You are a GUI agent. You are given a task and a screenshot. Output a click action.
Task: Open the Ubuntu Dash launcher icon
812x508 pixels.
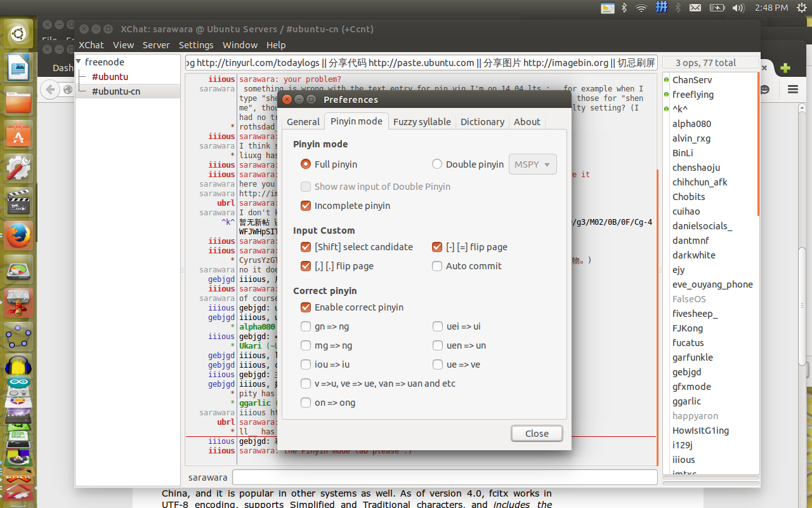[18, 34]
